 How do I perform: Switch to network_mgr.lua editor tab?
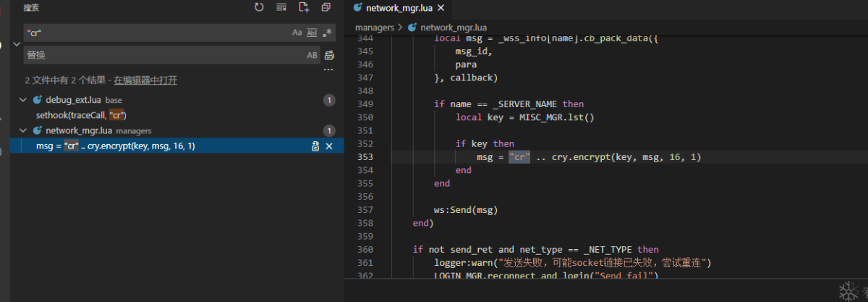401,8
